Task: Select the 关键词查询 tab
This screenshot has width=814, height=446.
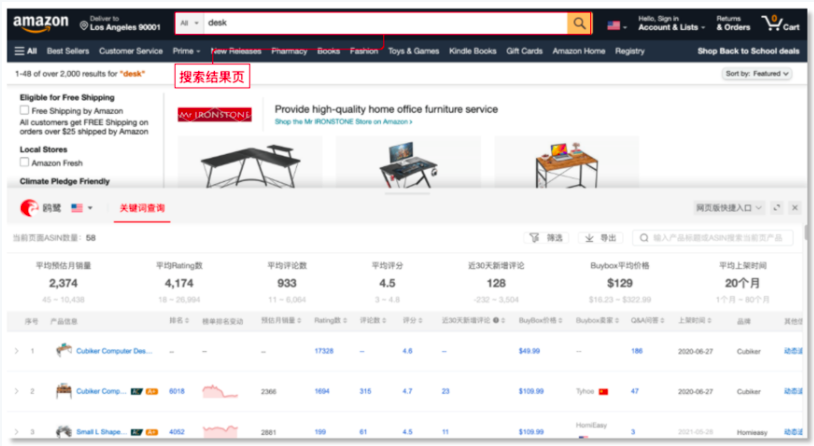Action: pyautogui.click(x=142, y=208)
